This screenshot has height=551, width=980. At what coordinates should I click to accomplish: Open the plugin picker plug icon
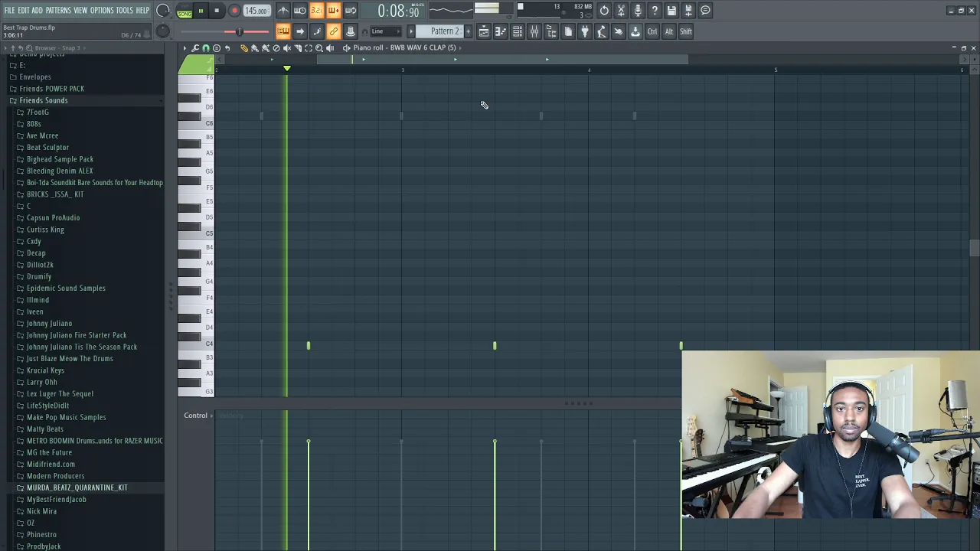pyautogui.click(x=585, y=31)
